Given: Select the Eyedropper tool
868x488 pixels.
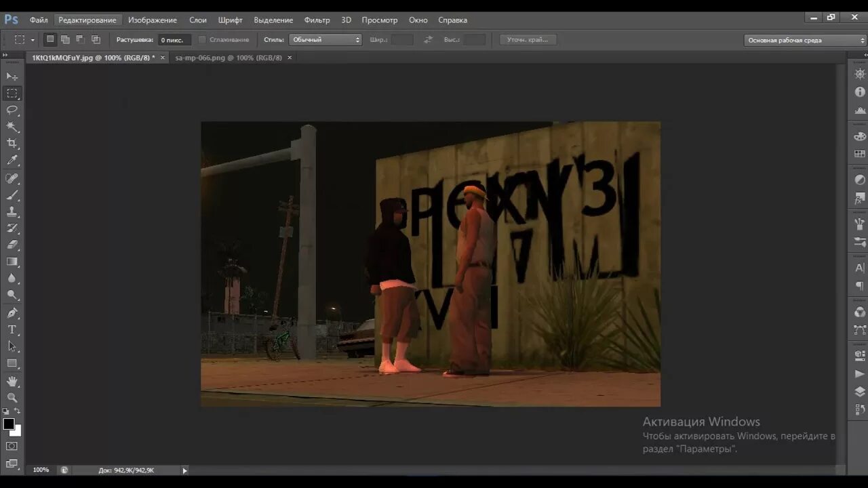Looking at the screenshot, I should coord(12,160).
